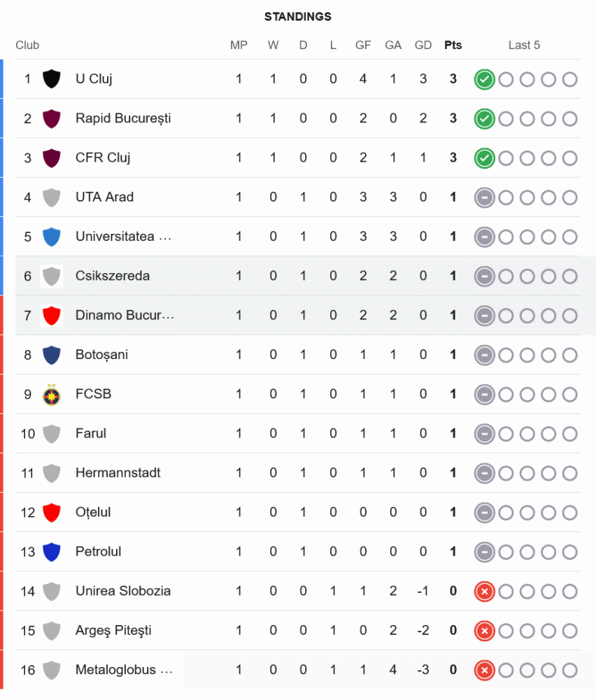Viewport: 596px width, 700px height.
Task: Click Metaloglobus red loss result icon
Action: click(484, 671)
